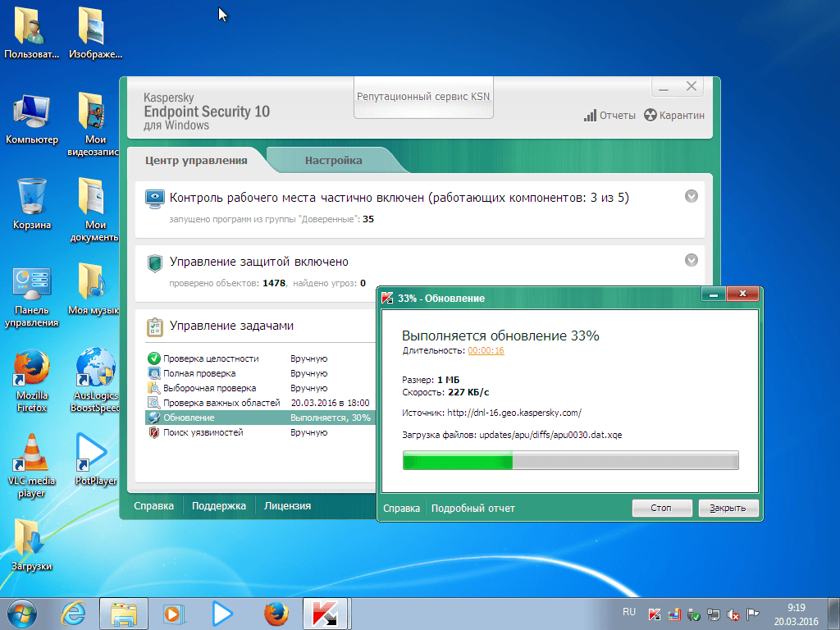Expand protection management section chevron
The height and width of the screenshot is (630, 840).
click(x=691, y=260)
